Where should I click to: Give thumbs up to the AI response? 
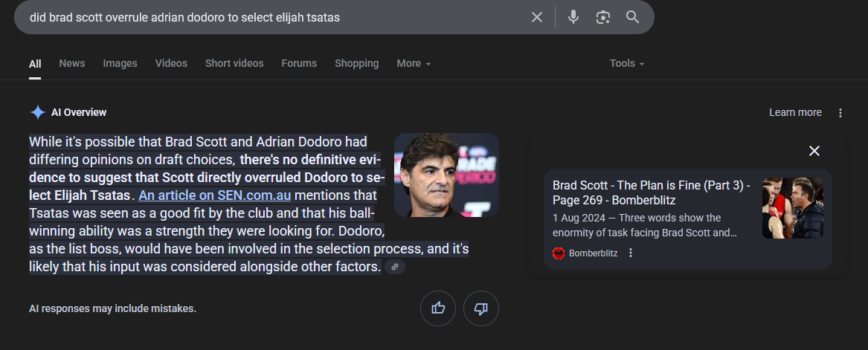[438, 308]
